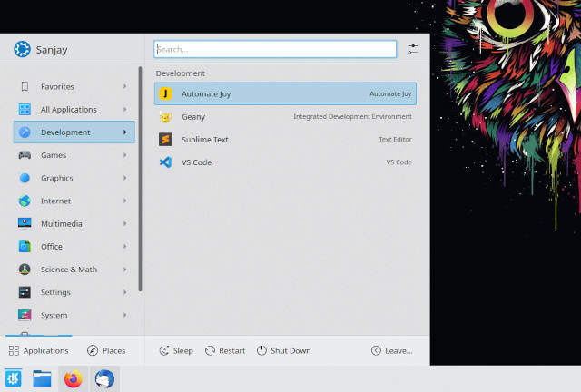Expand the Multimedia arrow

[x=125, y=223]
